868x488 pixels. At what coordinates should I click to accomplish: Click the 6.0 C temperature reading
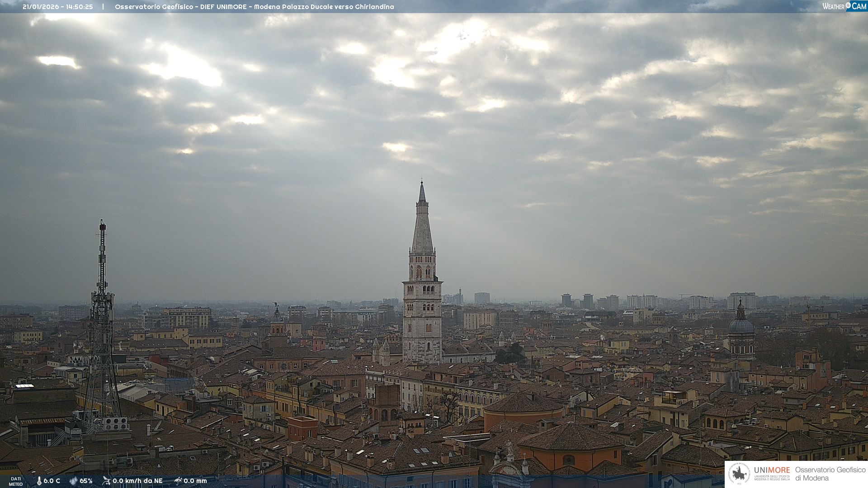[52, 481]
